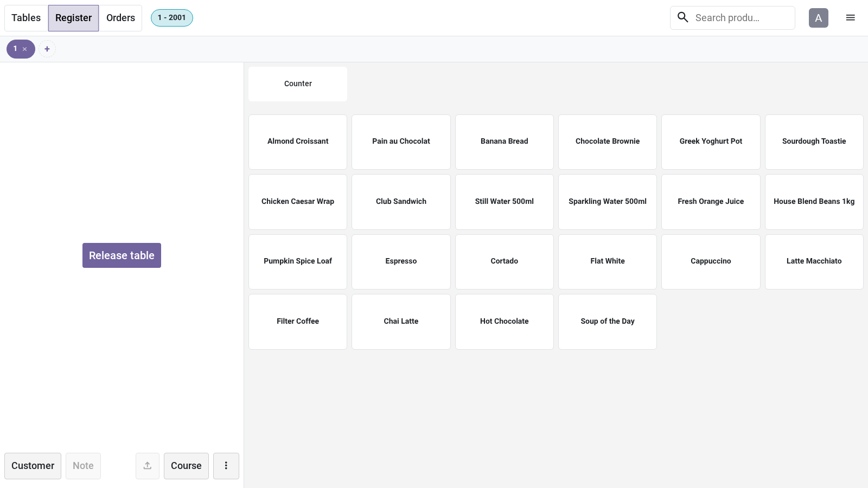
Task: Add a Cappuccino to the order
Action: [x=711, y=262]
